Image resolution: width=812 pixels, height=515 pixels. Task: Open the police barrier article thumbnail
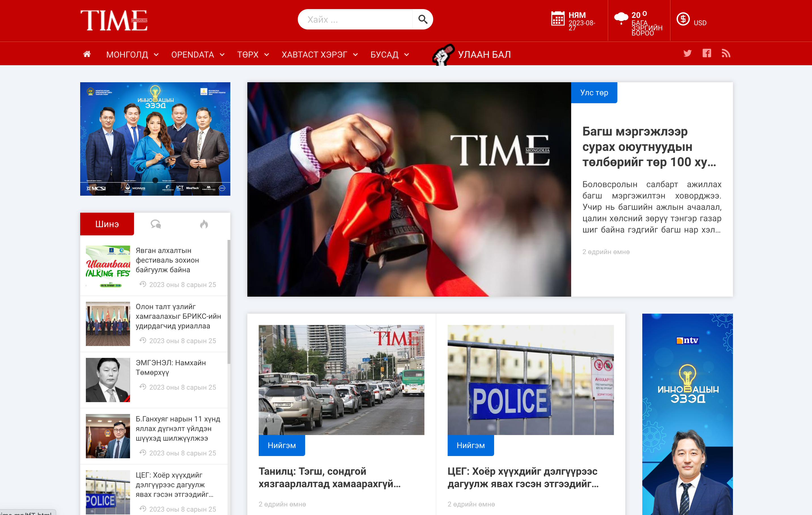pos(530,380)
